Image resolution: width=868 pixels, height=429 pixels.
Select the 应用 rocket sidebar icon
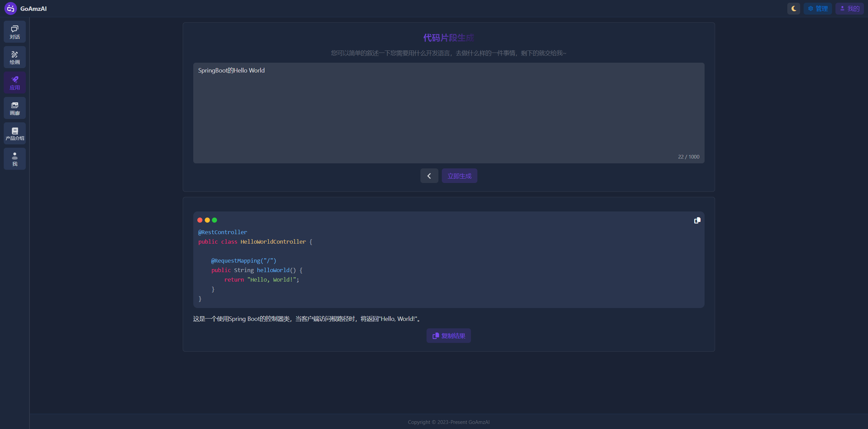pyautogui.click(x=15, y=83)
